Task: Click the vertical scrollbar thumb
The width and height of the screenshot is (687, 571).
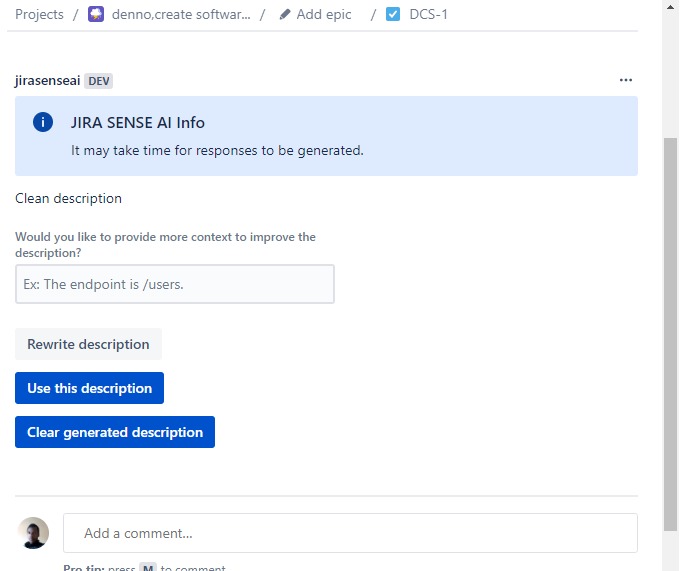Action: (670, 334)
